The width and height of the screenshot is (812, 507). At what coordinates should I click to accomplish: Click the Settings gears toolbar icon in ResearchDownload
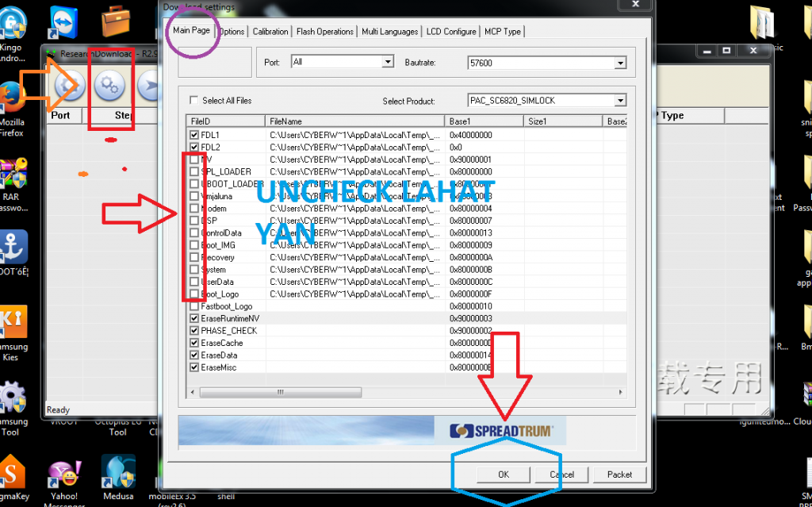pyautogui.click(x=109, y=86)
